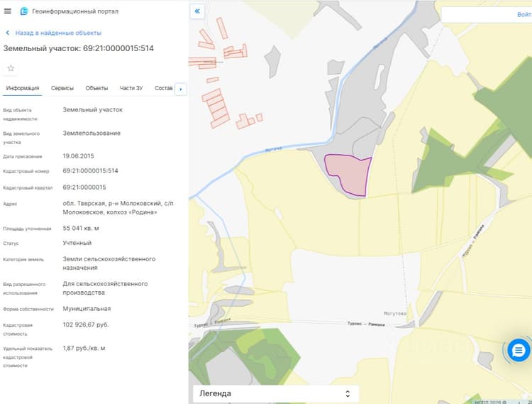
Task: Collapse the side panel with double chevron
Action: pyautogui.click(x=197, y=11)
